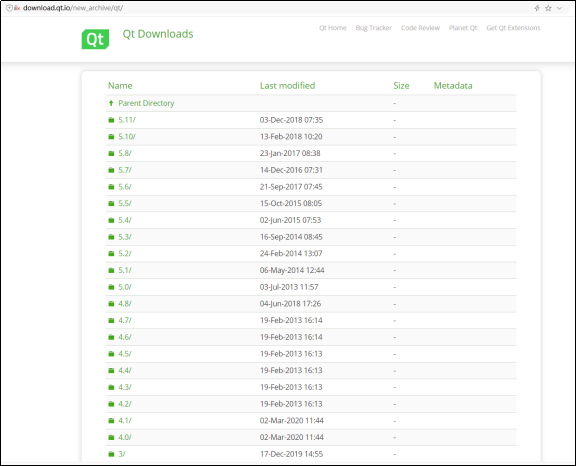Click the up arrow icon for Parent Directory
The width and height of the screenshot is (577, 466).
click(111, 103)
